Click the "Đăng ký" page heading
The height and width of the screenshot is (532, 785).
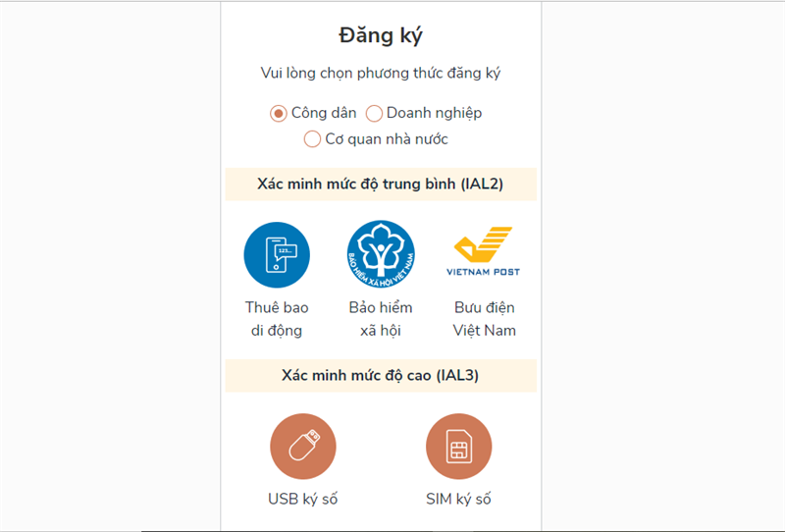click(381, 36)
